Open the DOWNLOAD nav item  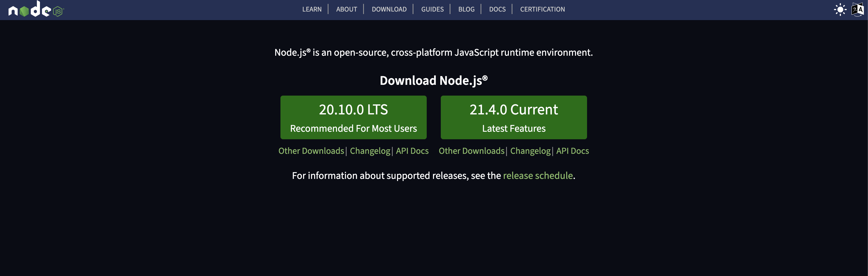tap(389, 10)
